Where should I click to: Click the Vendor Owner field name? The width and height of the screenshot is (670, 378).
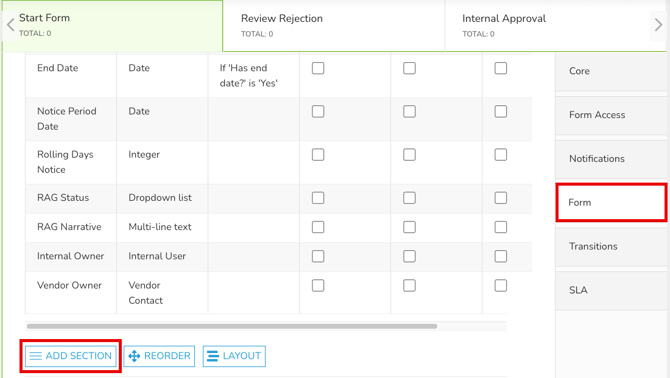coord(69,285)
